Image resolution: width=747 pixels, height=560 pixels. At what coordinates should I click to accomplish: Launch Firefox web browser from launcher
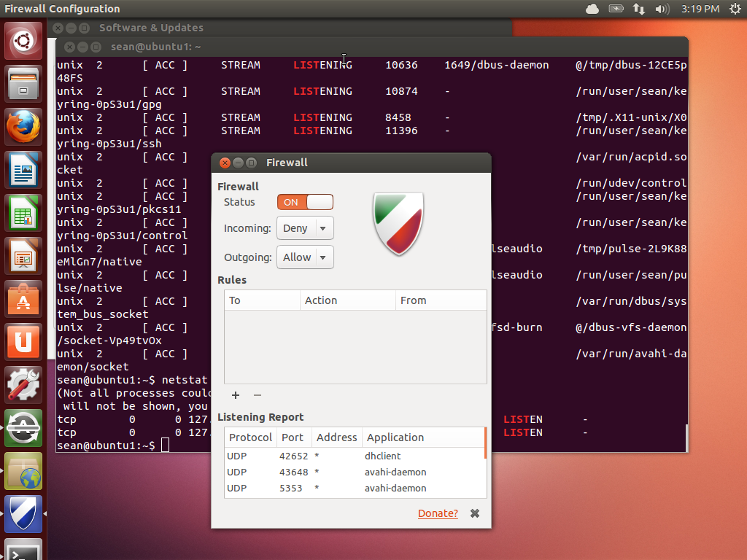[23, 127]
